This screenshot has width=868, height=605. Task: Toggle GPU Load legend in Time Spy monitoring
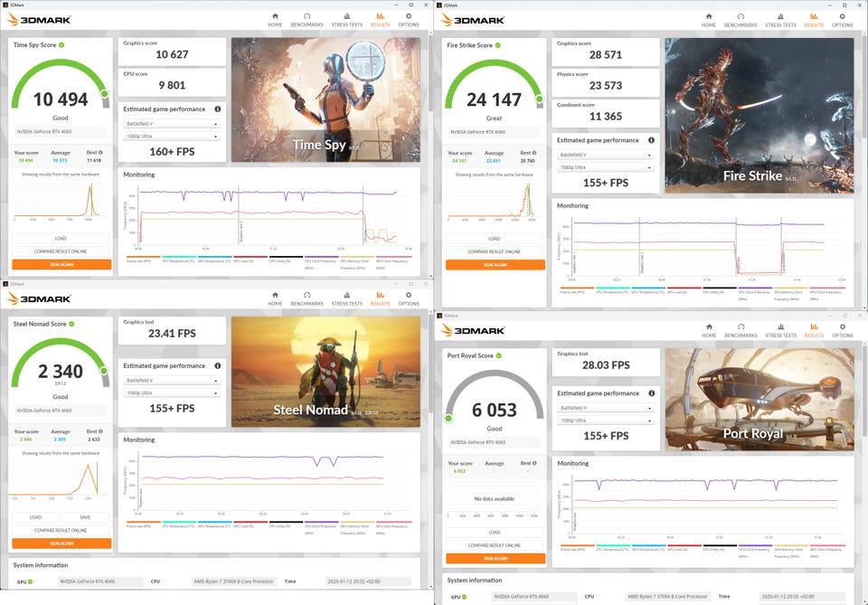[x=250, y=260]
